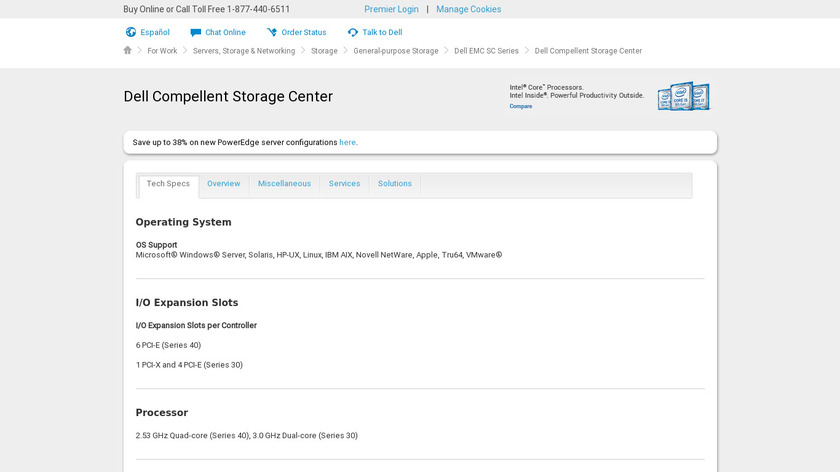Go to General-purpose Storage breadcrumb

point(395,51)
